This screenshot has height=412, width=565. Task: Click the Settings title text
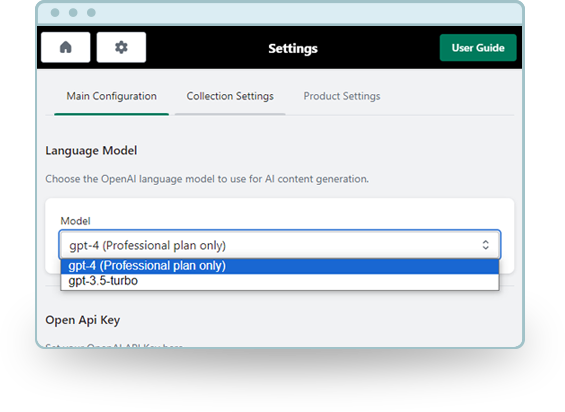tap(293, 48)
